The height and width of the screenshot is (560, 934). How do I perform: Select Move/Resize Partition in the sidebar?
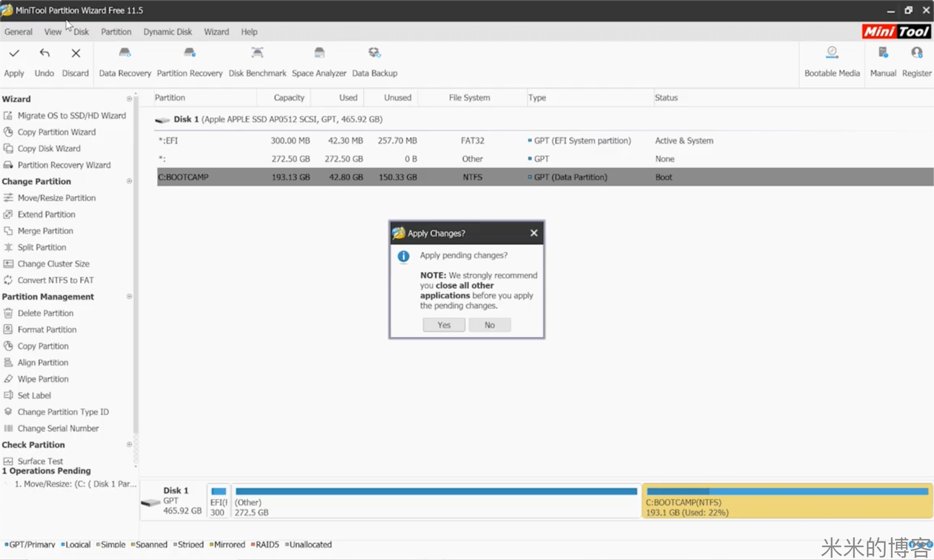(56, 198)
